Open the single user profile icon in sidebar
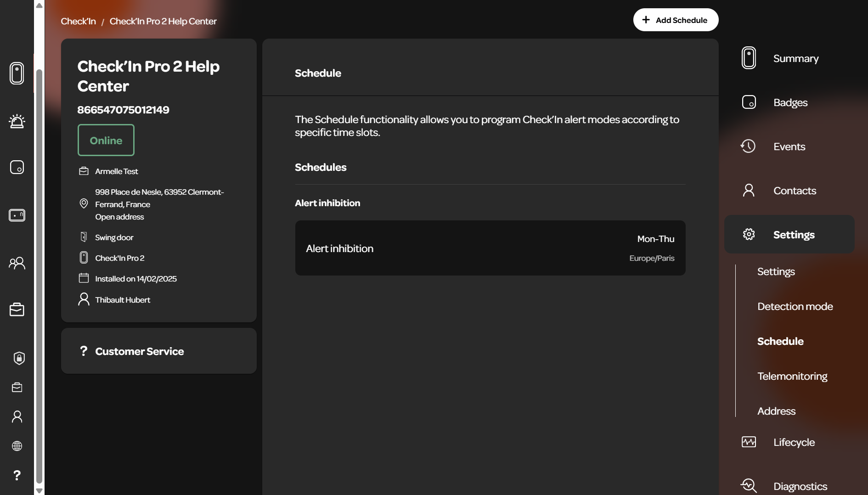The height and width of the screenshot is (495, 868). [17, 416]
